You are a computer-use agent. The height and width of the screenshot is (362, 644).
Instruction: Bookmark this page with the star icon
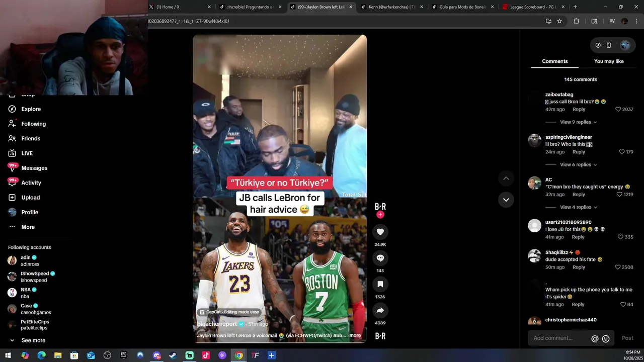559,21
